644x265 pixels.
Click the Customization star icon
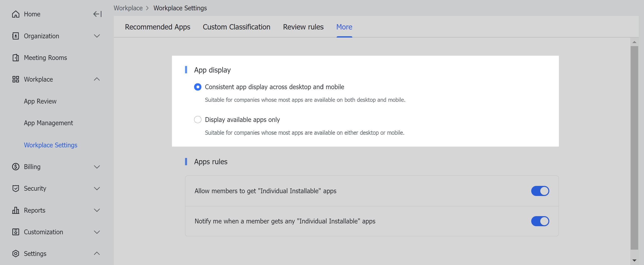[x=16, y=232]
